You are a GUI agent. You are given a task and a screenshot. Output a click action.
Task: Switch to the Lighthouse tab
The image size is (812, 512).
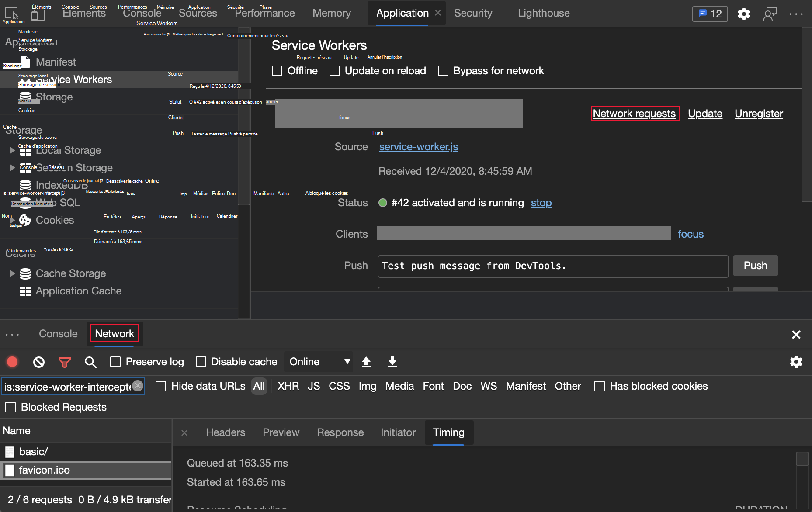pos(543,13)
